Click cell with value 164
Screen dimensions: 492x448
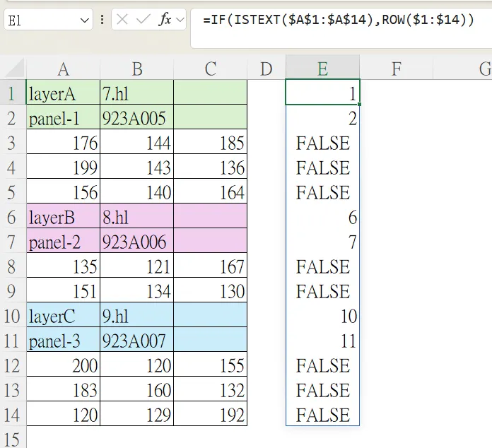pyautogui.click(x=210, y=191)
